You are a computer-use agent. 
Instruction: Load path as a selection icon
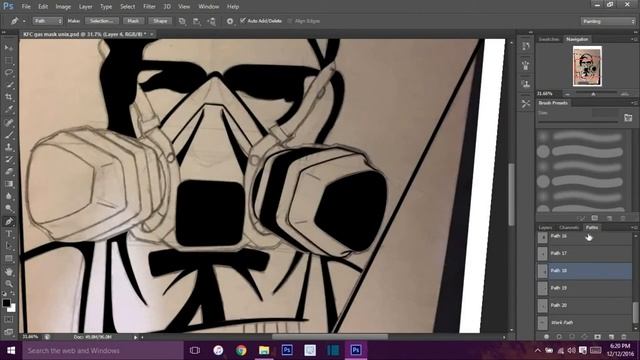[572, 337]
